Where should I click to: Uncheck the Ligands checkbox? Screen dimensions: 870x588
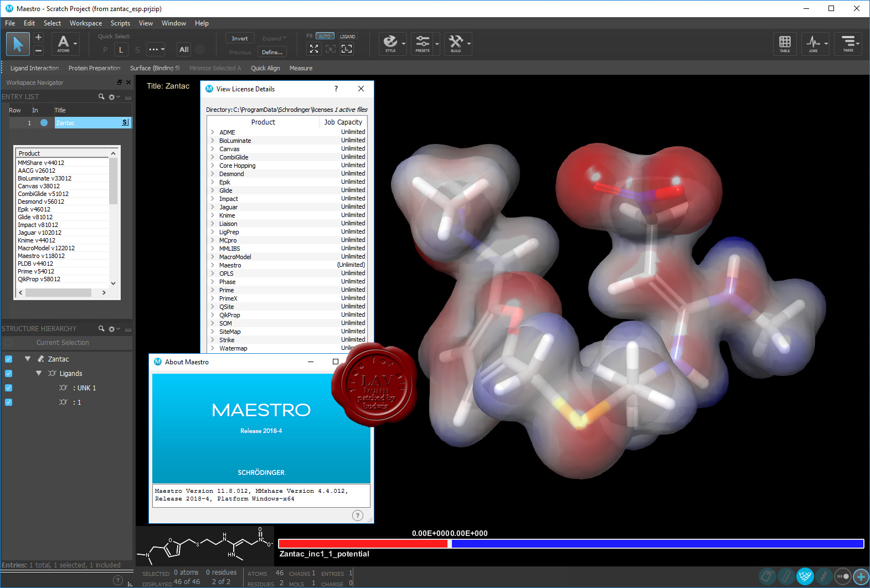tap(8, 373)
